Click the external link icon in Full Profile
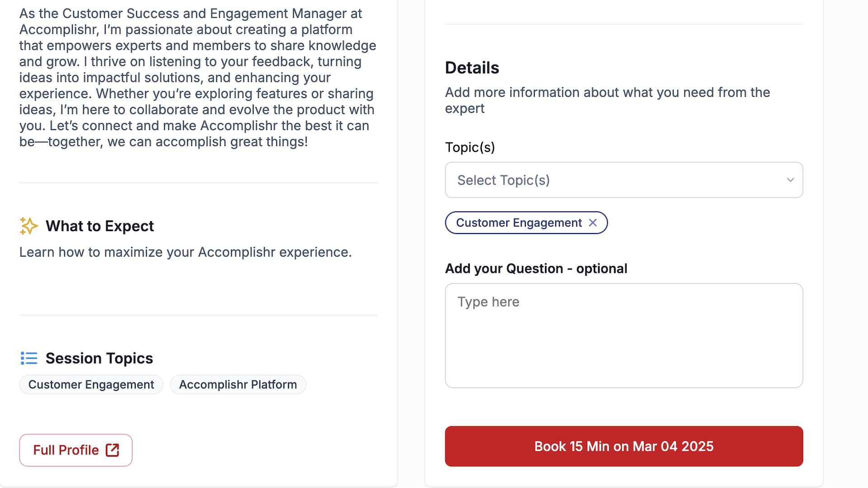 [x=113, y=450]
